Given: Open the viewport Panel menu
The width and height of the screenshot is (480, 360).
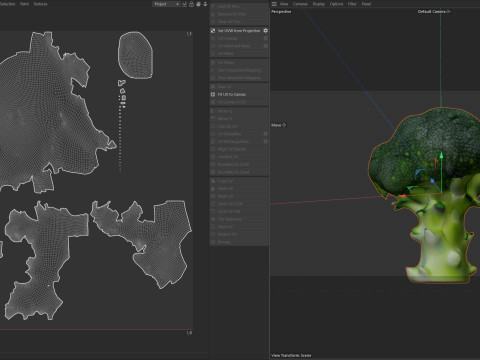Looking at the screenshot, I should 366,4.
